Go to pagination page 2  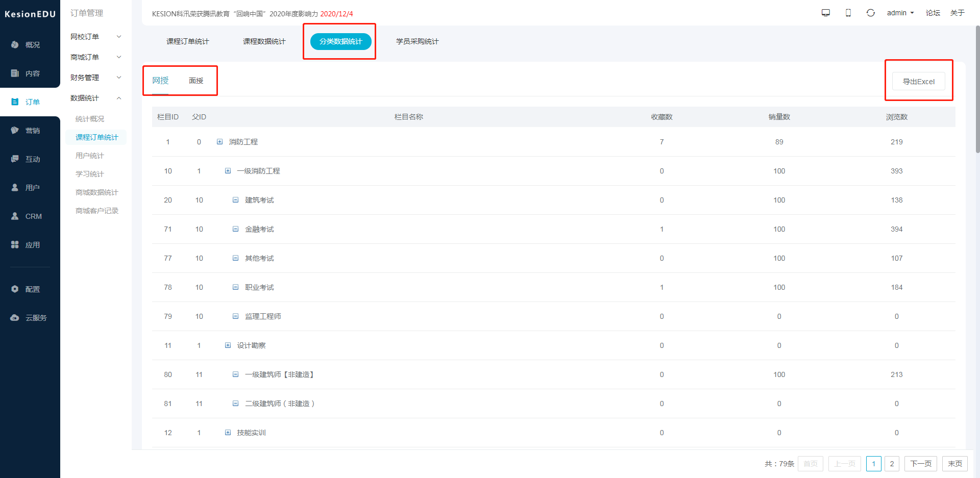point(892,464)
